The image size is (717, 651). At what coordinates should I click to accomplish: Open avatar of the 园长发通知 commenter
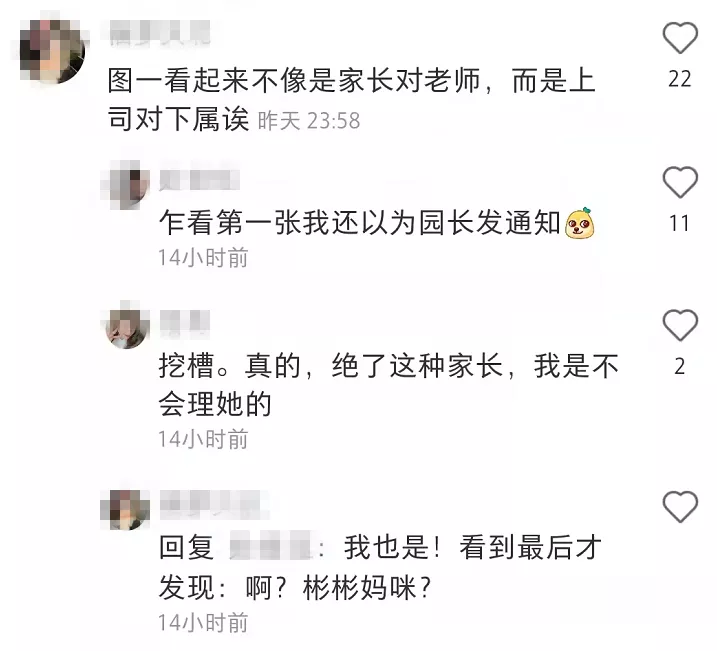(125, 185)
